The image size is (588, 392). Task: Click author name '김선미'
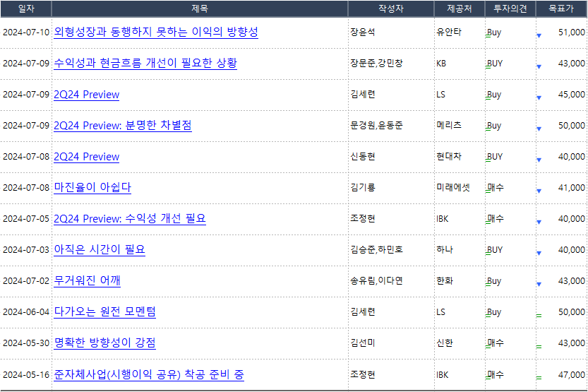click(x=363, y=343)
